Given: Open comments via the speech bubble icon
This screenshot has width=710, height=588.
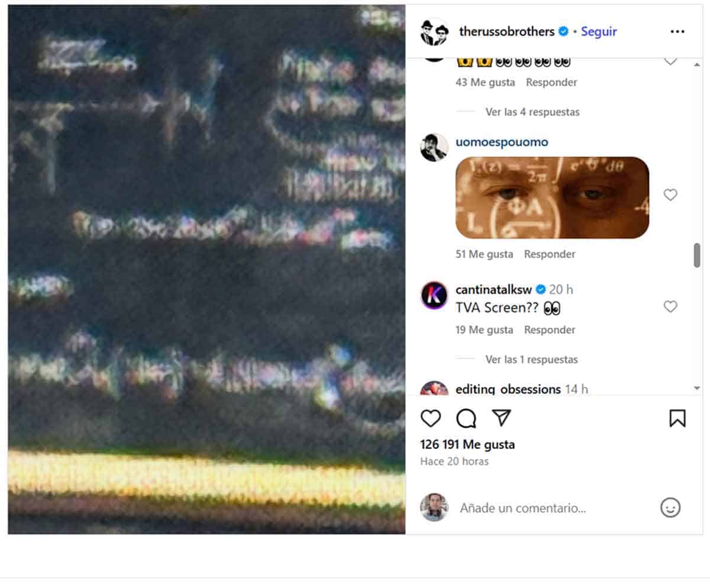Looking at the screenshot, I should (466, 419).
